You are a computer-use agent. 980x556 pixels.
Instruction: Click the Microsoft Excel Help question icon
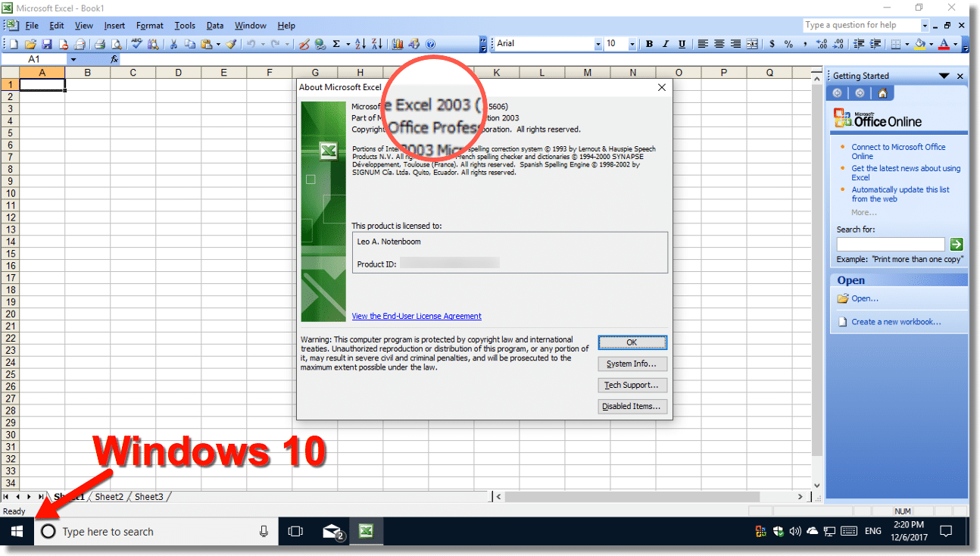(430, 44)
